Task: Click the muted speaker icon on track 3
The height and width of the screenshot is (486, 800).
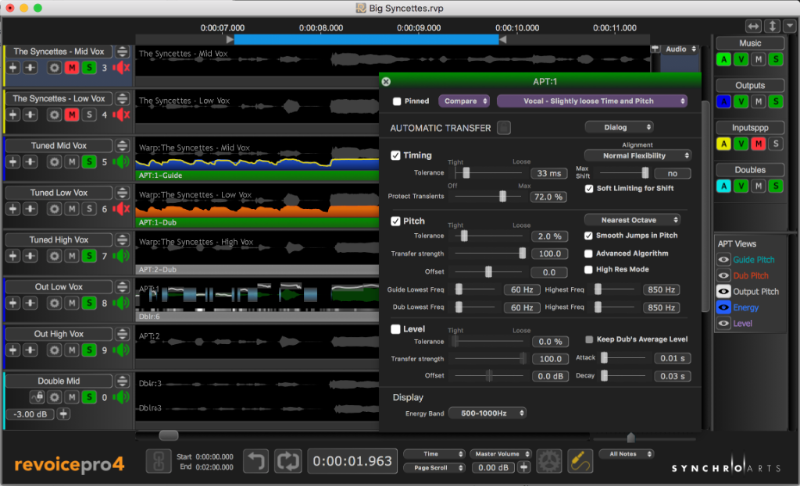Action: [121, 67]
